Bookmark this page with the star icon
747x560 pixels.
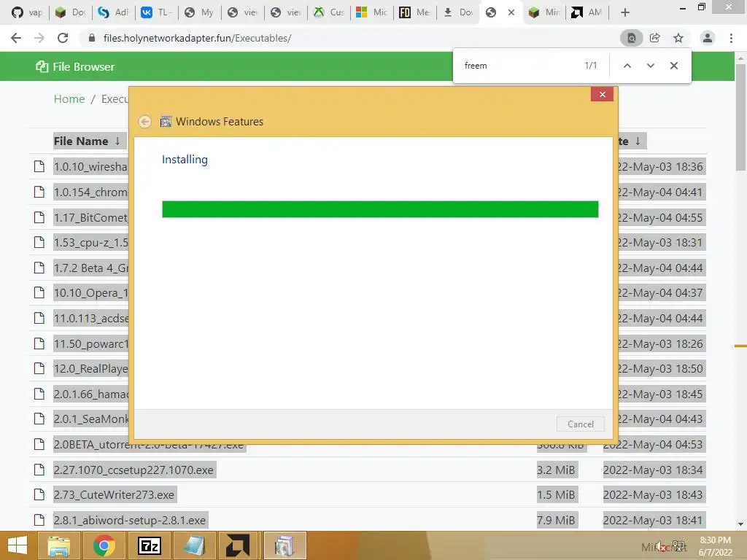pos(678,38)
